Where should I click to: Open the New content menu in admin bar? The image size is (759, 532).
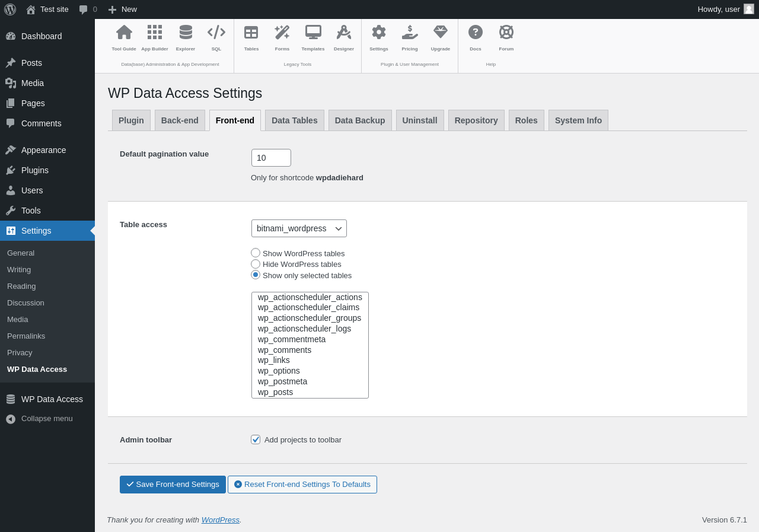122,9
